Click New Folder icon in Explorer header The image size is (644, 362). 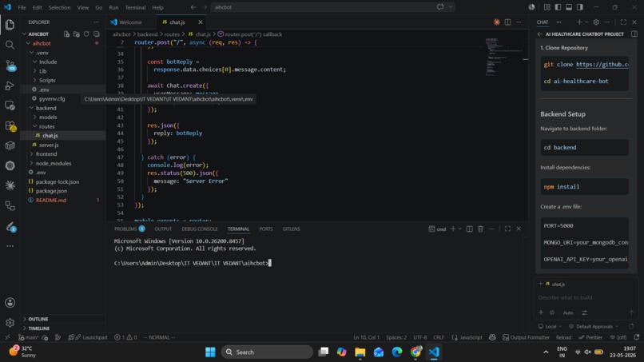tap(77, 34)
